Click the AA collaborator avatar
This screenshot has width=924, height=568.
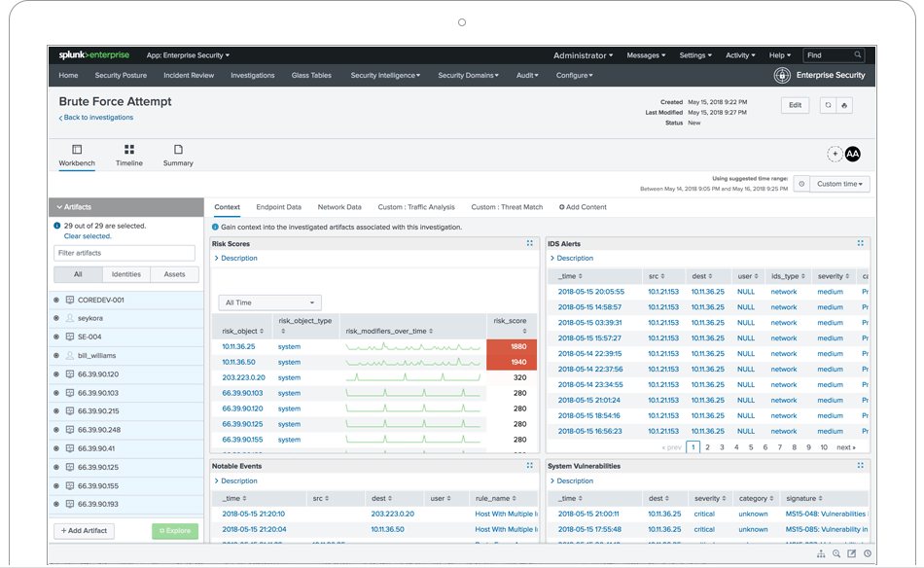[x=853, y=154]
